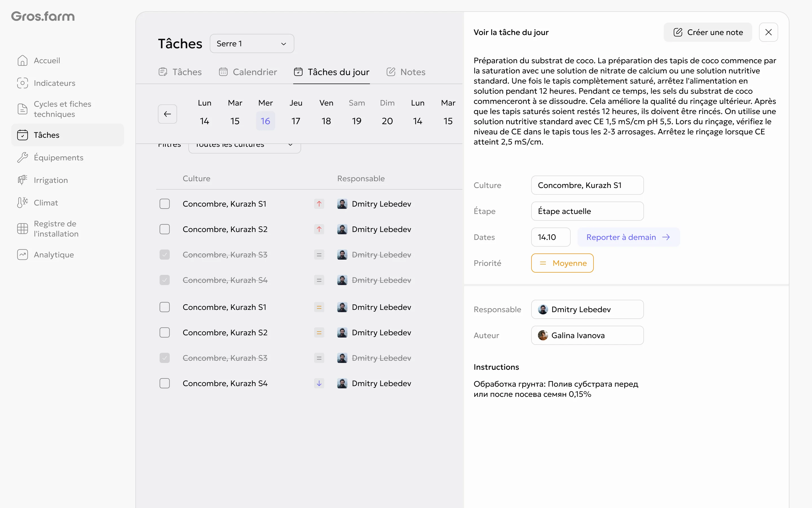Uncheck the completed Kurazh S4 task

[x=165, y=280]
